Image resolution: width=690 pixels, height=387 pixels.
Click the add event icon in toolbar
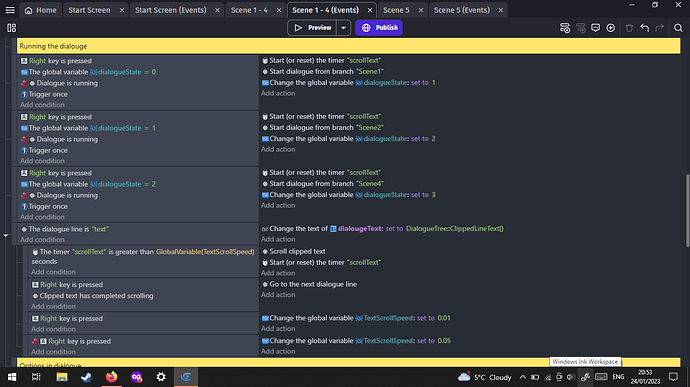tap(565, 28)
